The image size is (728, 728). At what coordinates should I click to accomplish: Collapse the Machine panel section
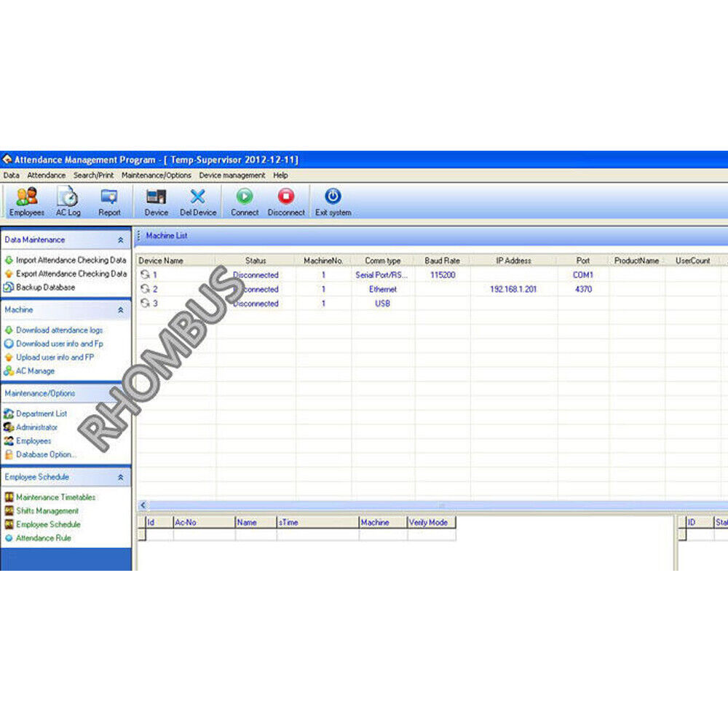click(121, 310)
